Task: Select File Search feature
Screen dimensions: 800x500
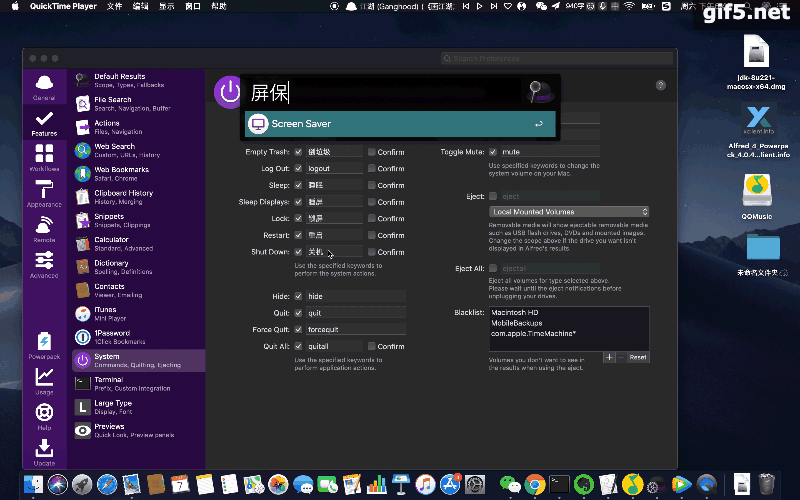Action: 138,104
